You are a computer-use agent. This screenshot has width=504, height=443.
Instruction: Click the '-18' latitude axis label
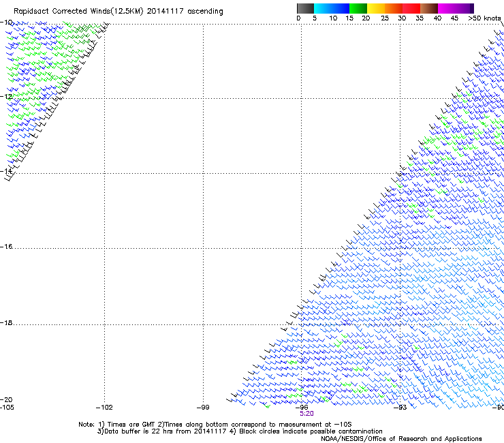[x=6, y=322]
